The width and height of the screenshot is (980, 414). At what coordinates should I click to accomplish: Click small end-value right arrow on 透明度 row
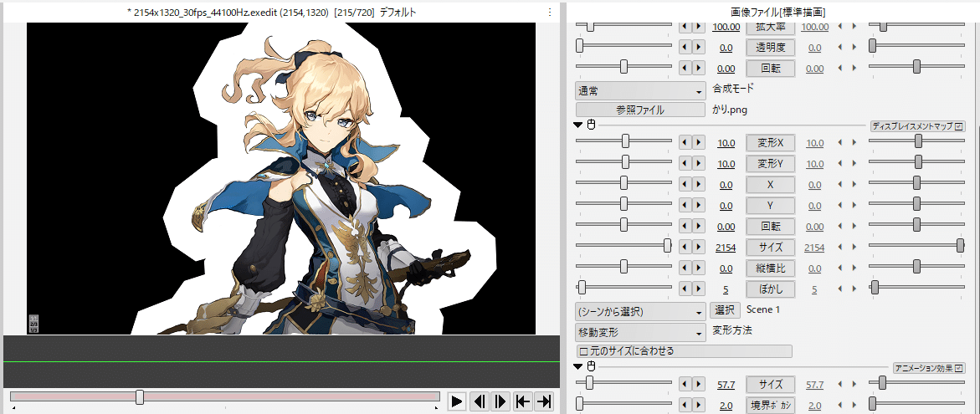pyautogui.click(x=853, y=48)
